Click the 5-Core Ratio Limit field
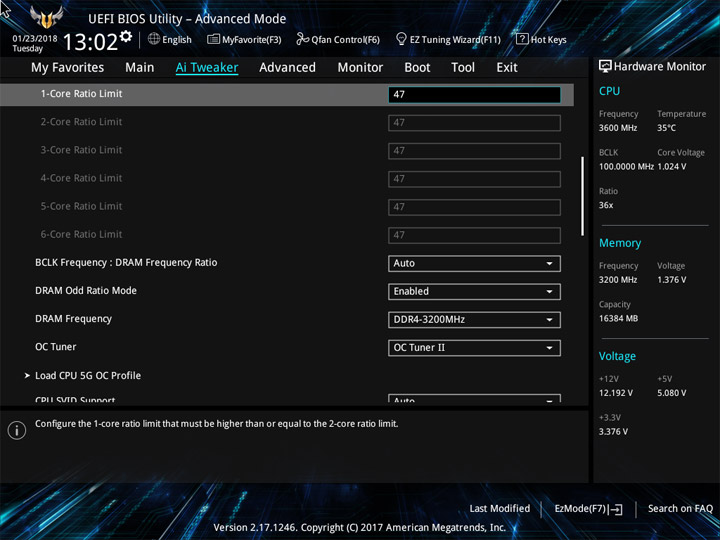The height and width of the screenshot is (540, 720). (x=474, y=207)
